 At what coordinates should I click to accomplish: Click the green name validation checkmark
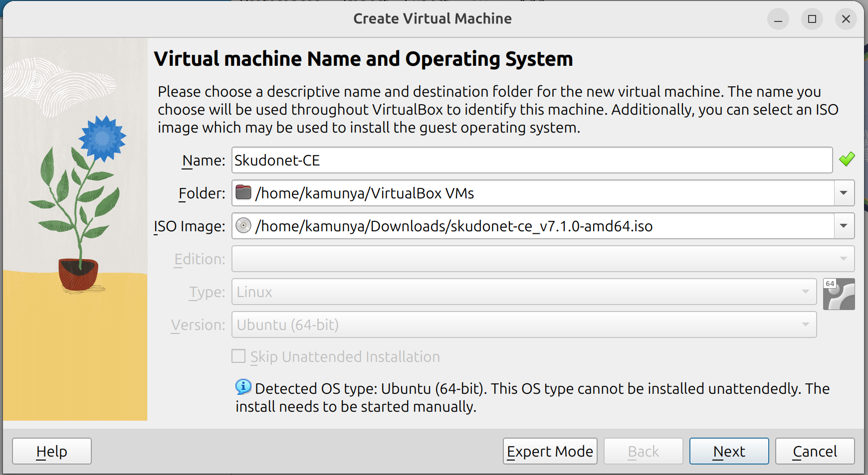coord(847,158)
